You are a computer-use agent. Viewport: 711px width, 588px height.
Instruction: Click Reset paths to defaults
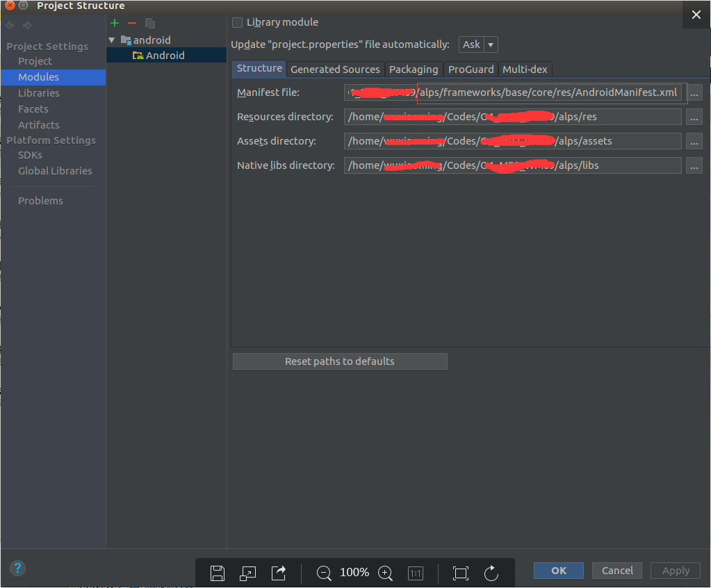point(339,361)
